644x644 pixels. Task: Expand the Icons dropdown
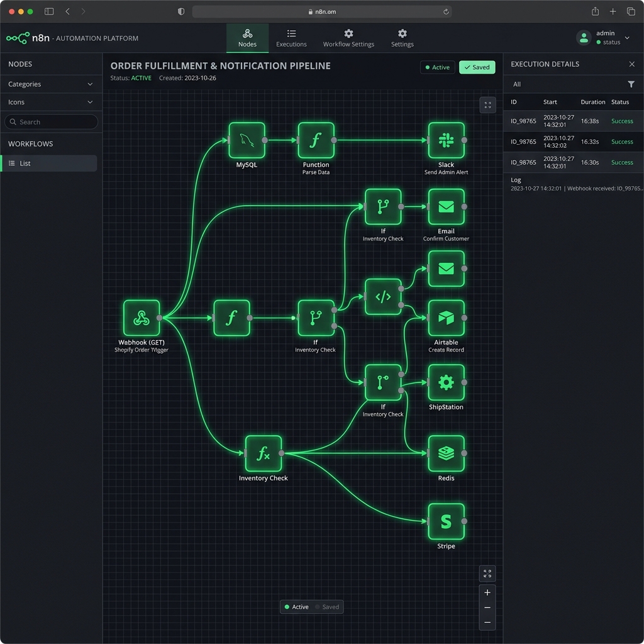point(51,103)
